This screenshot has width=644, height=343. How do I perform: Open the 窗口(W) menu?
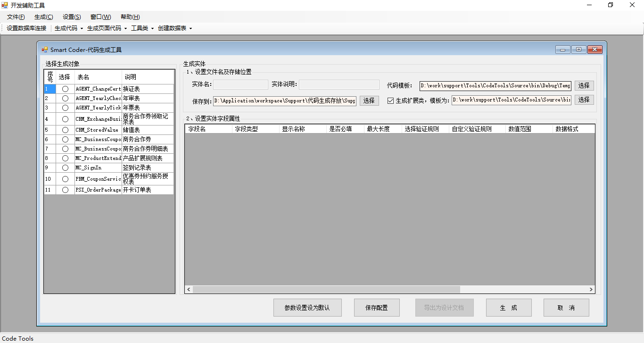101,17
